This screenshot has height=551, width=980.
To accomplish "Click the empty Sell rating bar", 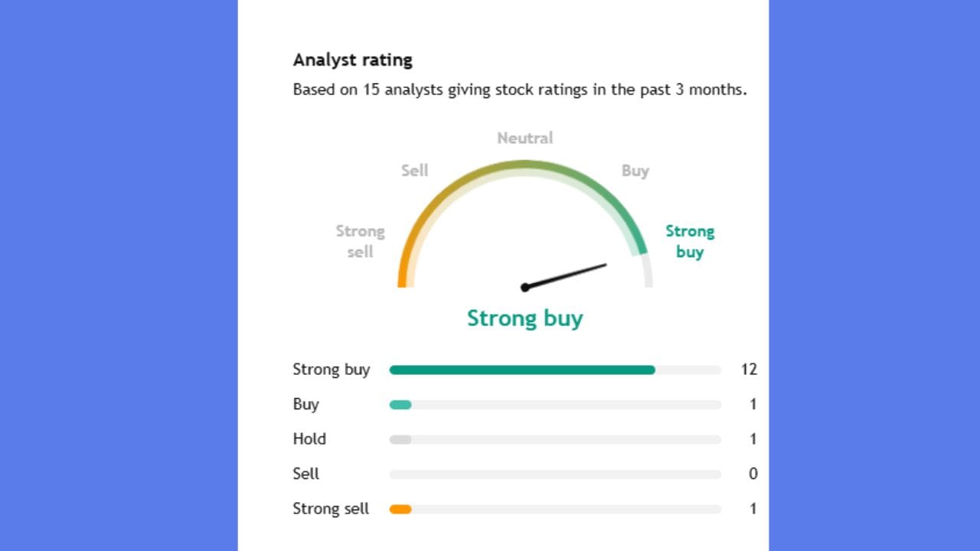I will (x=555, y=474).
